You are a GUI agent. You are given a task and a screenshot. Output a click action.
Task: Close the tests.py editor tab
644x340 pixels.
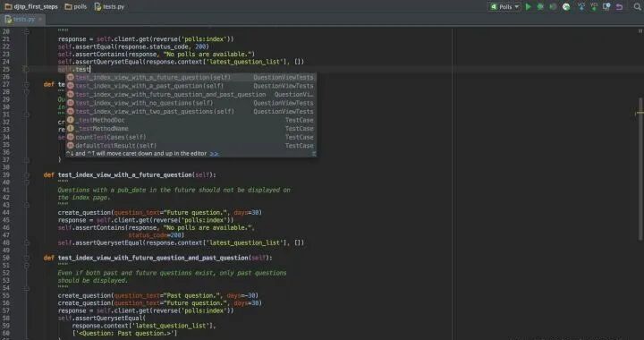click(x=40, y=20)
